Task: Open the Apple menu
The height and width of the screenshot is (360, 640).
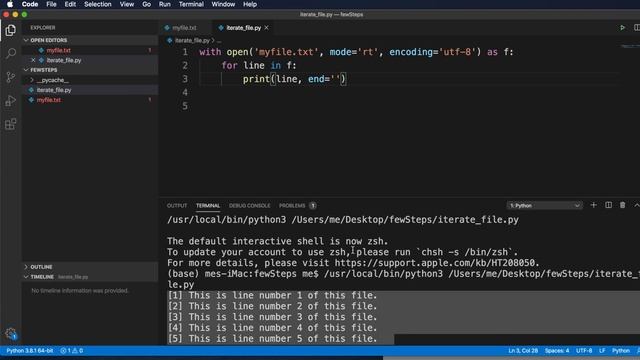Action: pyautogui.click(x=10, y=4)
